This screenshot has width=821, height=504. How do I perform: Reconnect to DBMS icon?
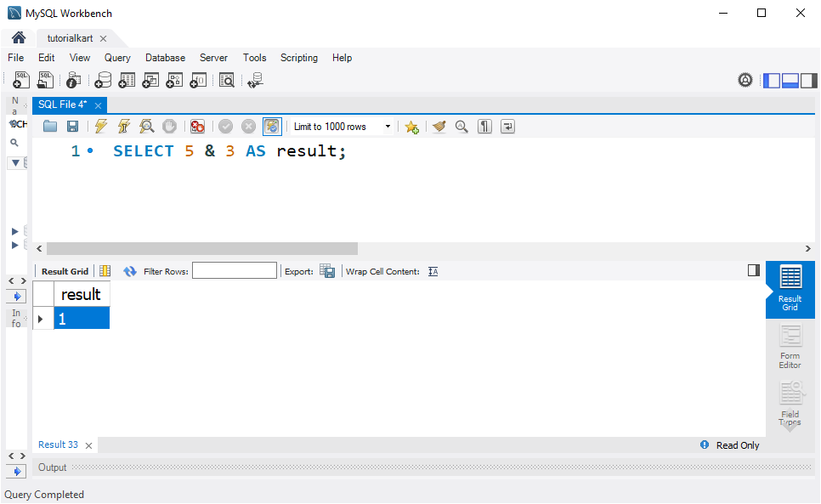pyautogui.click(x=256, y=80)
